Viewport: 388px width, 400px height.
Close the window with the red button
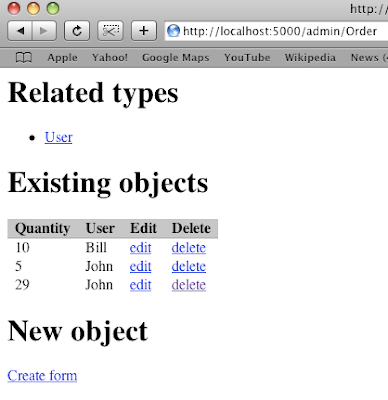click(14, 8)
